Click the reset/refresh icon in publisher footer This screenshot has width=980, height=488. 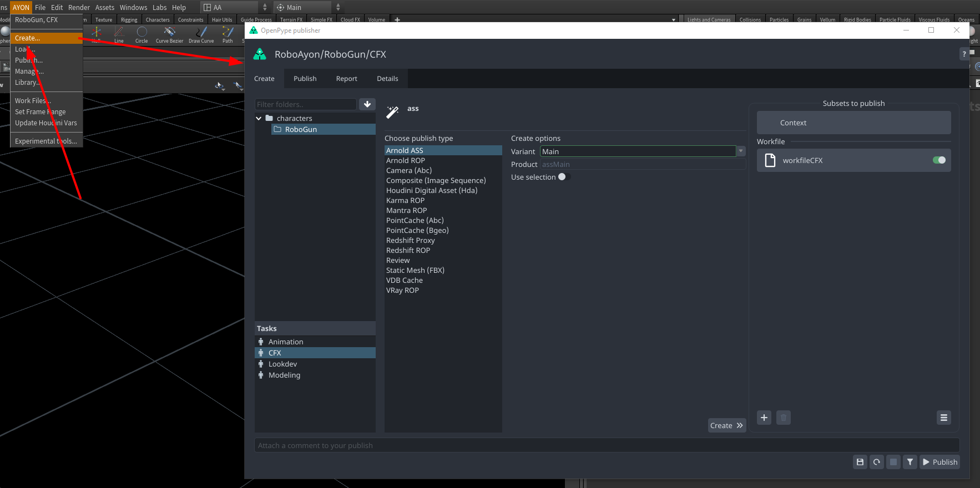pos(877,462)
